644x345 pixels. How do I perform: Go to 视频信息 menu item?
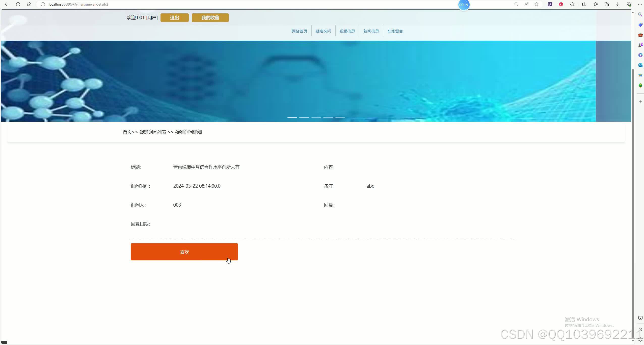pyautogui.click(x=347, y=31)
